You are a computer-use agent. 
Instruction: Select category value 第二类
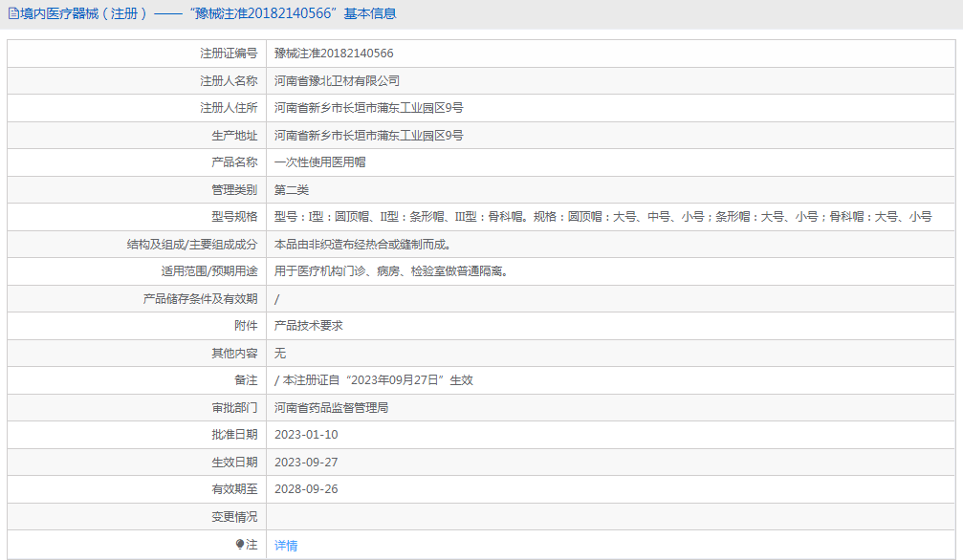(x=291, y=190)
